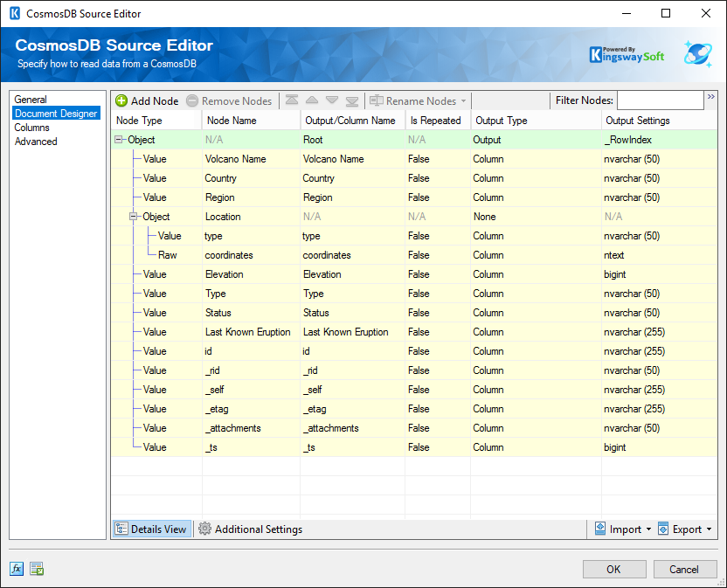The image size is (727, 588).
Task: Click the Additional Settings gear icon
Action: pos(204,529)
